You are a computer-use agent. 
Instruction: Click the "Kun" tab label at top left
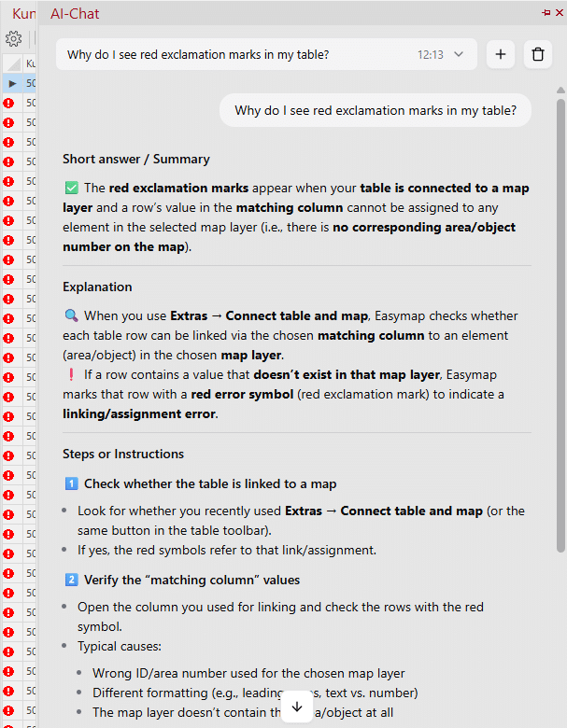click(23, 13)
